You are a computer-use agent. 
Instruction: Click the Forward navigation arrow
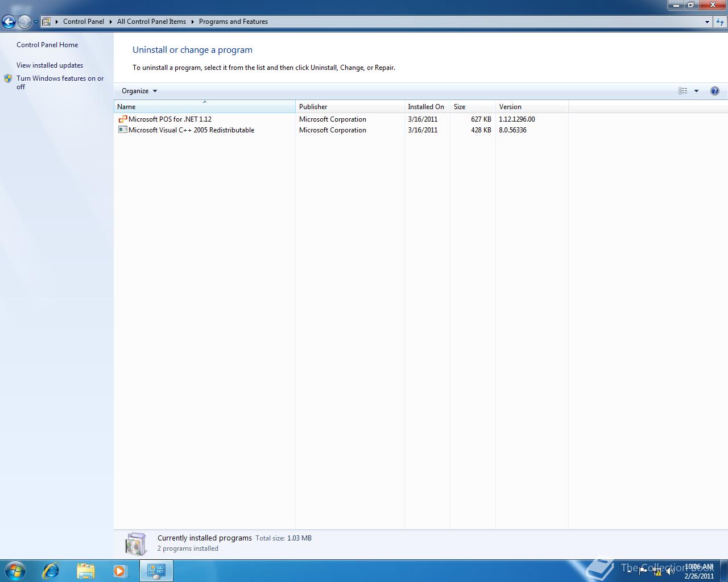24,22
